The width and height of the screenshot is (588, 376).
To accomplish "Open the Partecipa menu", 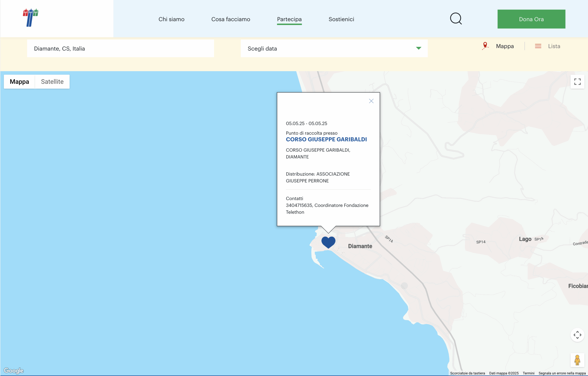I will point(289,19).
